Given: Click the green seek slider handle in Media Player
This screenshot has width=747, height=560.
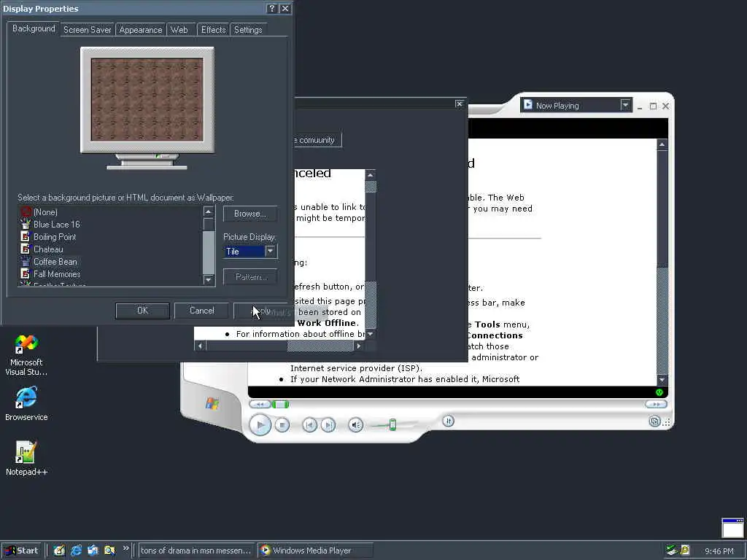Looking at the screenshot, I should tap(281, 404).
